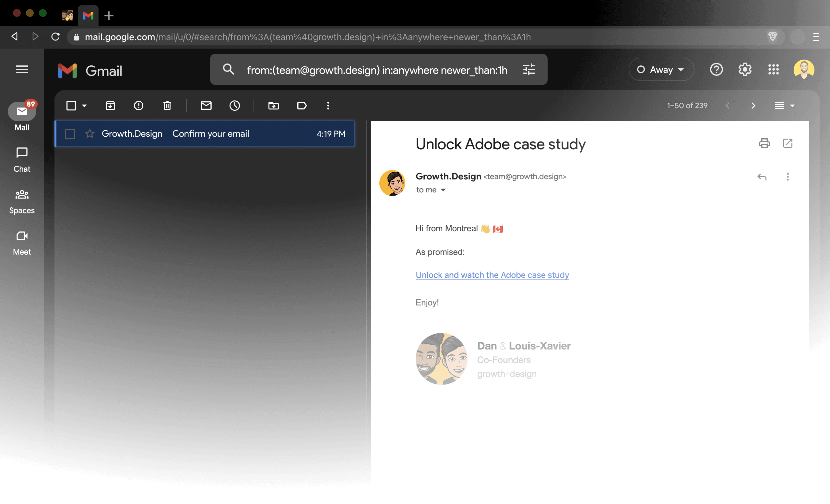The height and width of the screenshot is (504, 830).
Task: Reload the page in the browser
Action: (55, 36)
